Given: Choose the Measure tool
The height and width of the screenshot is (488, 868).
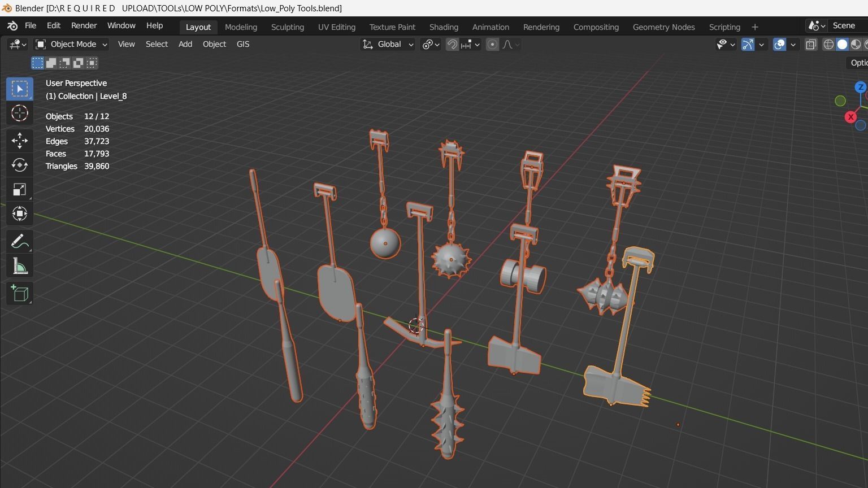Looking at the screenshot, I should 20,266.
